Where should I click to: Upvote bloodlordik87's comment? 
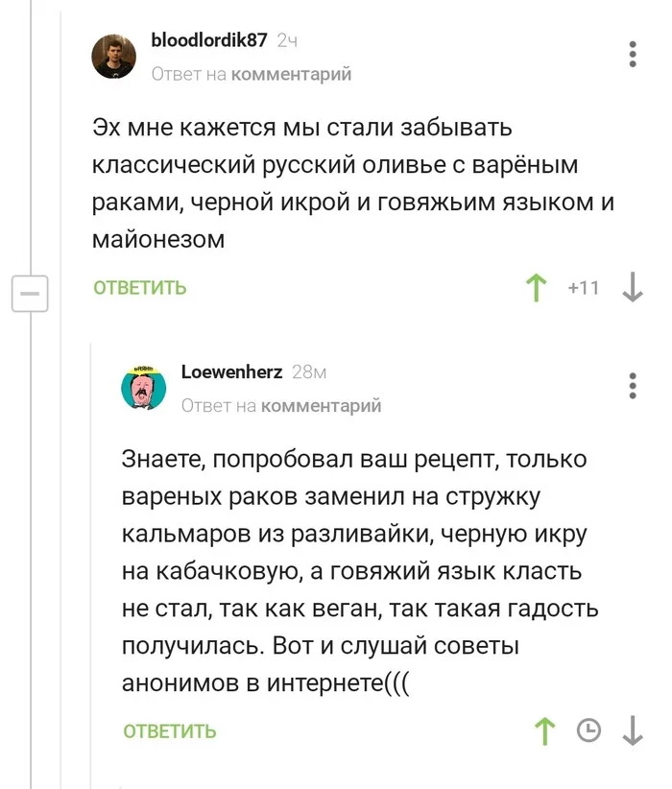(x=536, y=288)
